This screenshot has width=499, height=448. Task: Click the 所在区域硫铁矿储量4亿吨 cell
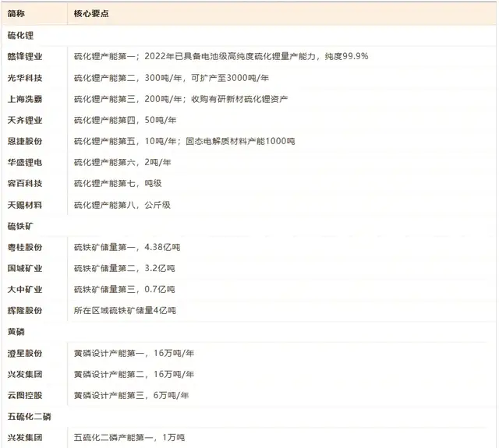pyautogui.click(x=125, y=311)
